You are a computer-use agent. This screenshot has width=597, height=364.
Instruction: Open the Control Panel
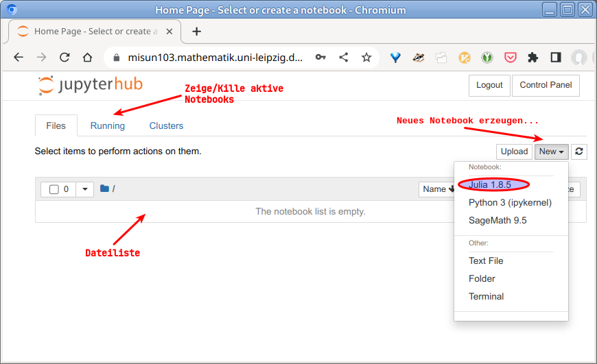coord(546,85)
